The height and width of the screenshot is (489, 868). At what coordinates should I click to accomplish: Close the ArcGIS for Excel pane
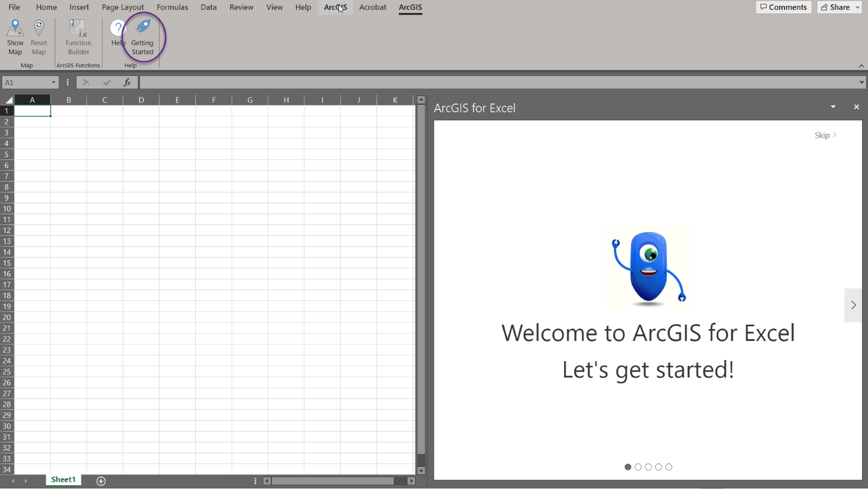[x=857, y=107]
